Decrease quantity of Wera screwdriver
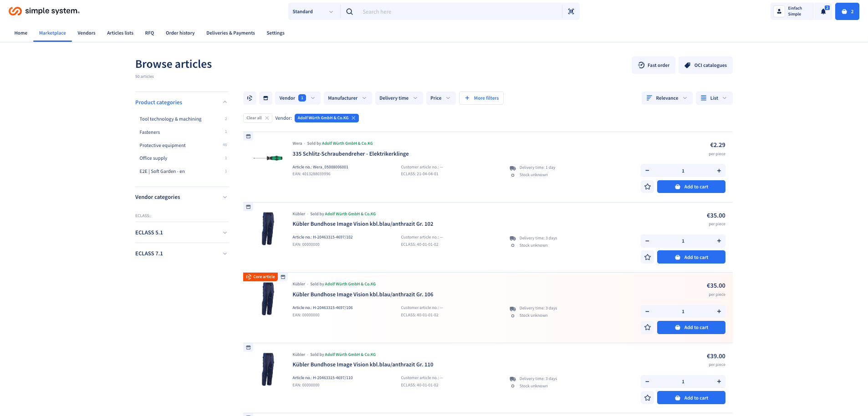Screen dimensions: 868x416 tap(647, 171)
